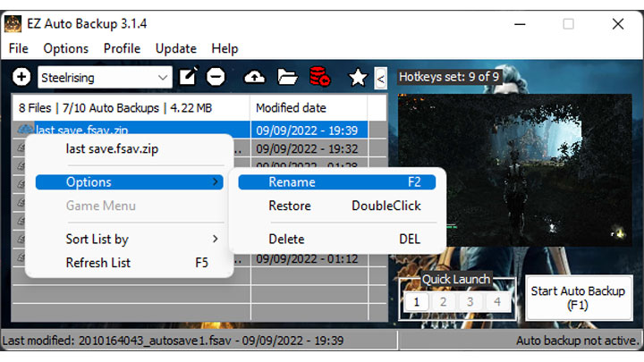Choose Restore from the submenu
The height and width of the screenshot is (362, 644).
337,206
